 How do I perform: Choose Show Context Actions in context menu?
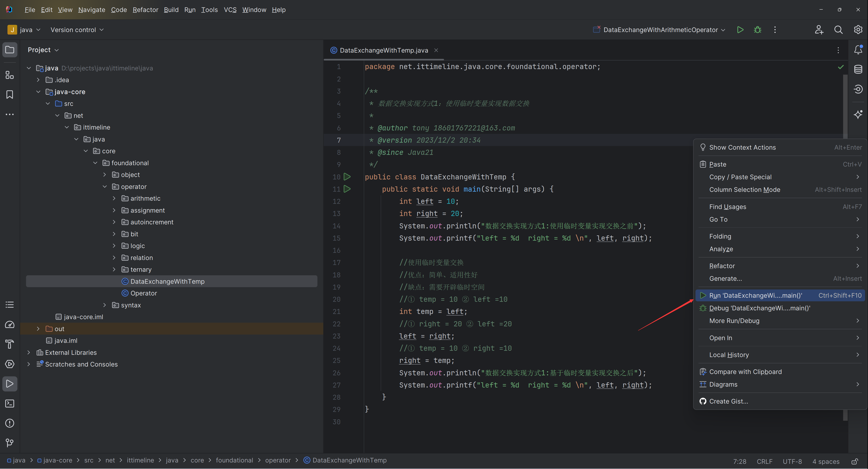780,147
